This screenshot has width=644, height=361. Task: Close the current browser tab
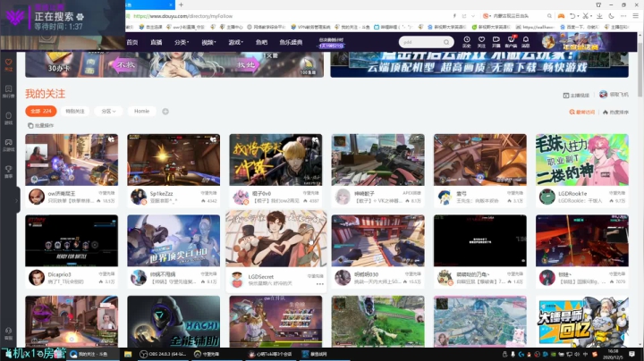171,5
